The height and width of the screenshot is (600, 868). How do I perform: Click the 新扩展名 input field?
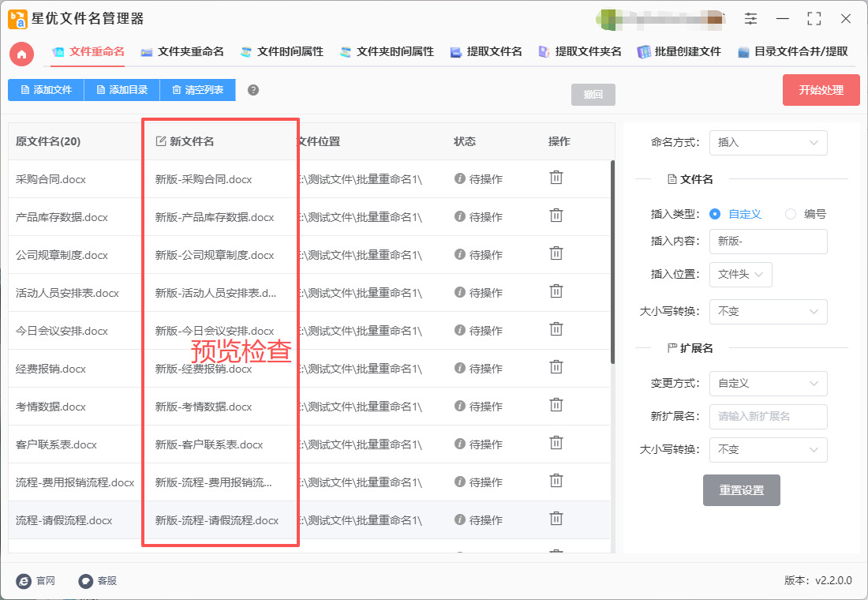(x=768, y=417)
